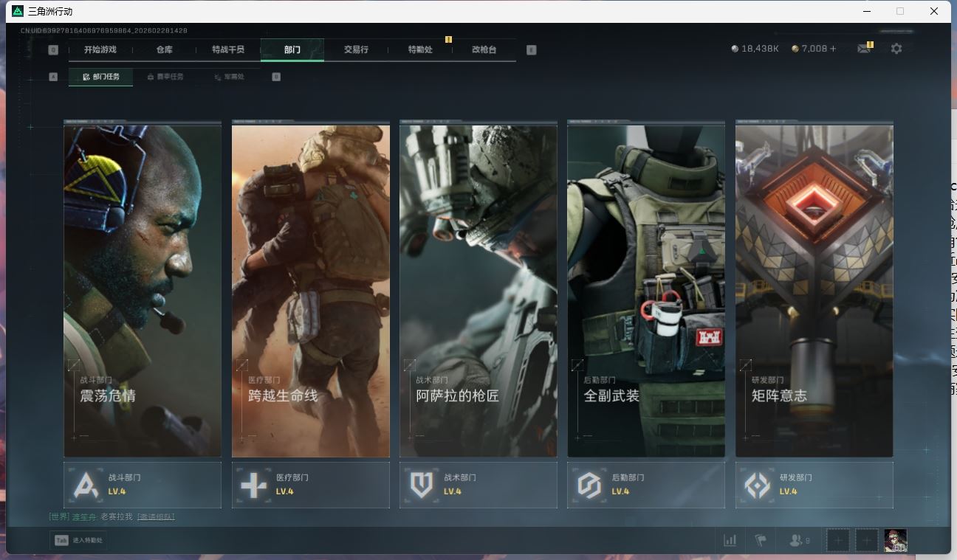Click the 邀请组队 link in chat
Image resolution: width=957 pixels, height=560 pixels.
click(x=156, y=516)
